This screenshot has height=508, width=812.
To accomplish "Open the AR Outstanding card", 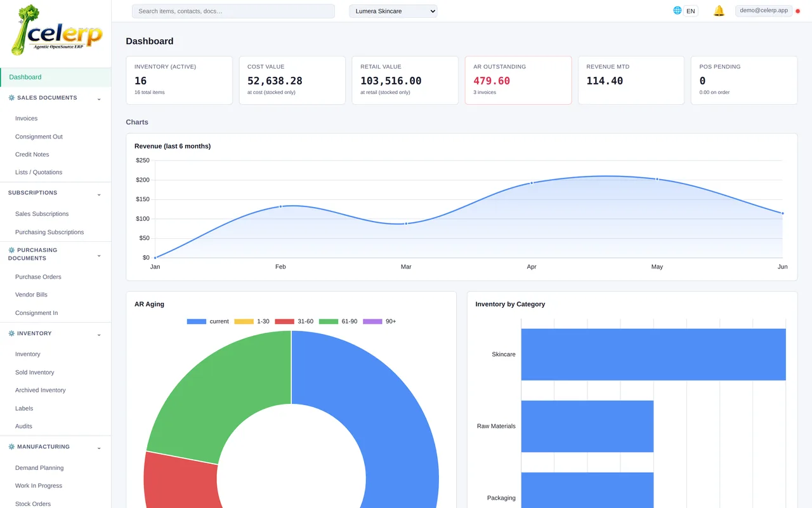I will pos(518,80).
